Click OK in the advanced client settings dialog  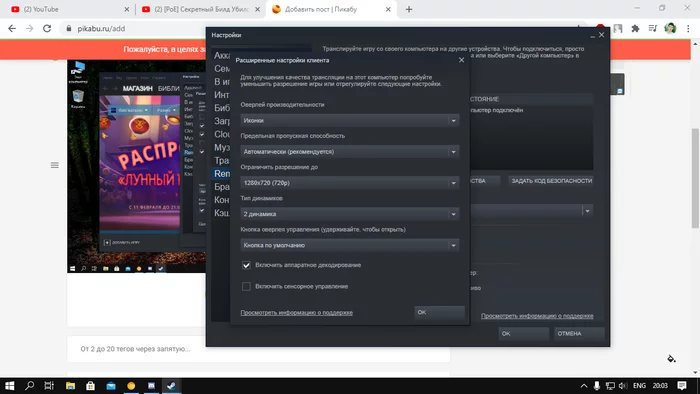tap(439, 312)
